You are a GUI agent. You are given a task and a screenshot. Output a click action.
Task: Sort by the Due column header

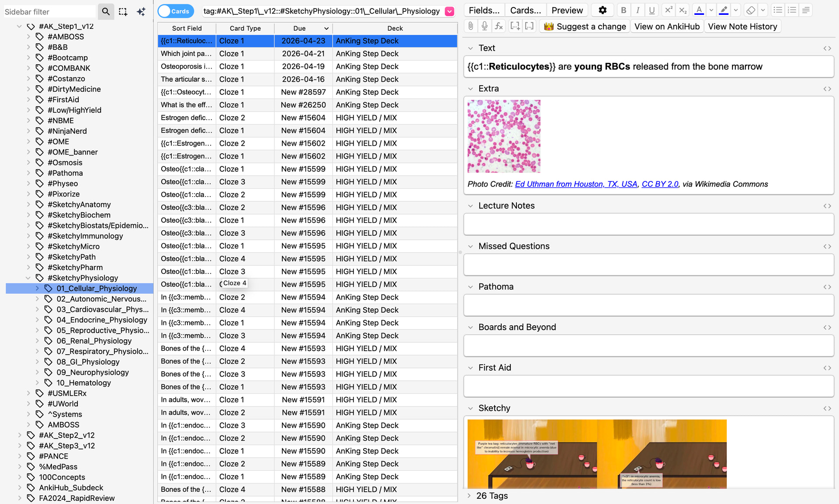pyautogui.click(x=299, y=28)
